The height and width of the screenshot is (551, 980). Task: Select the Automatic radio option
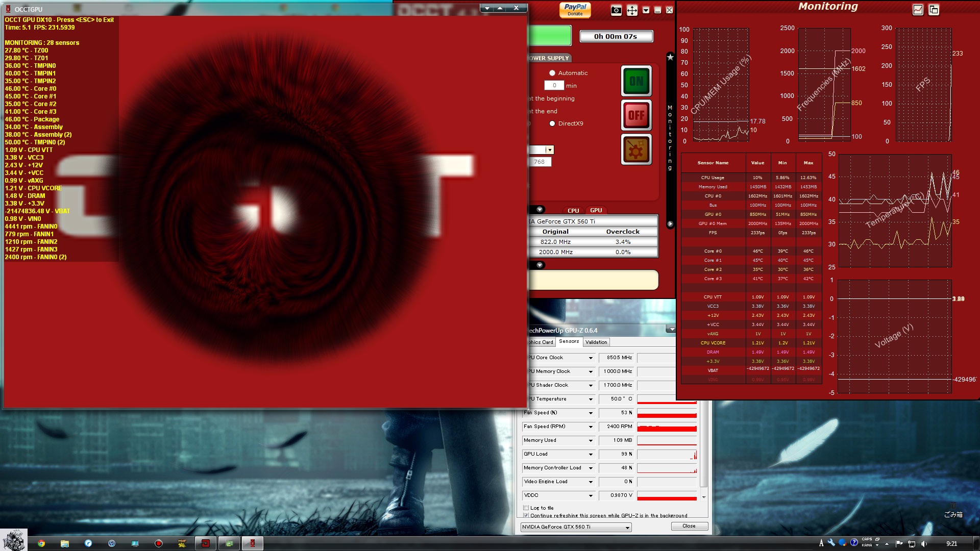point(552,73)
